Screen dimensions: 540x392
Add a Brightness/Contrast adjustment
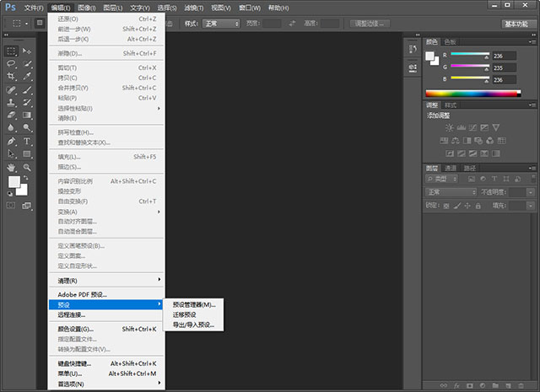coord(450,127)
